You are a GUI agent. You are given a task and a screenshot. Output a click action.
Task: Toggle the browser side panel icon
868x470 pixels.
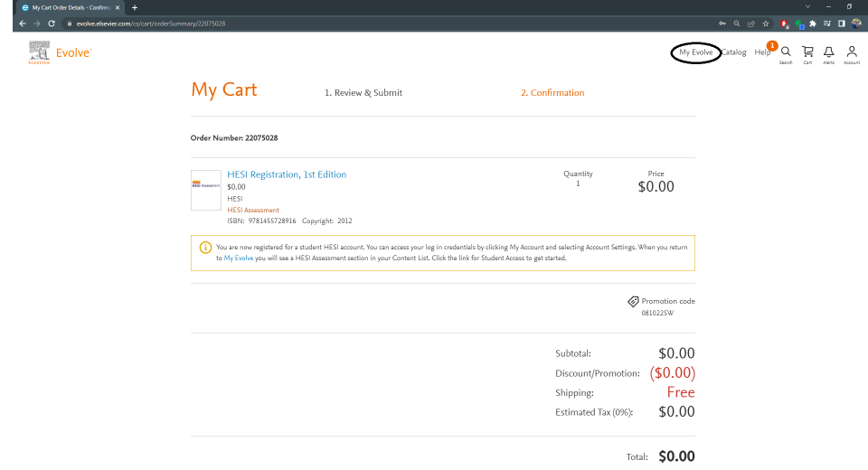tap(842, 23)
